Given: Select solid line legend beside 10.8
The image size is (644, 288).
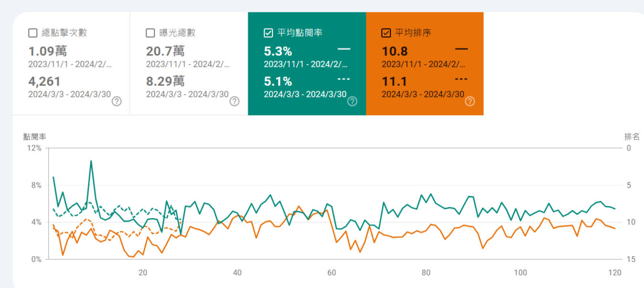Looking at the screenshot, I should (x=461, y=49).
